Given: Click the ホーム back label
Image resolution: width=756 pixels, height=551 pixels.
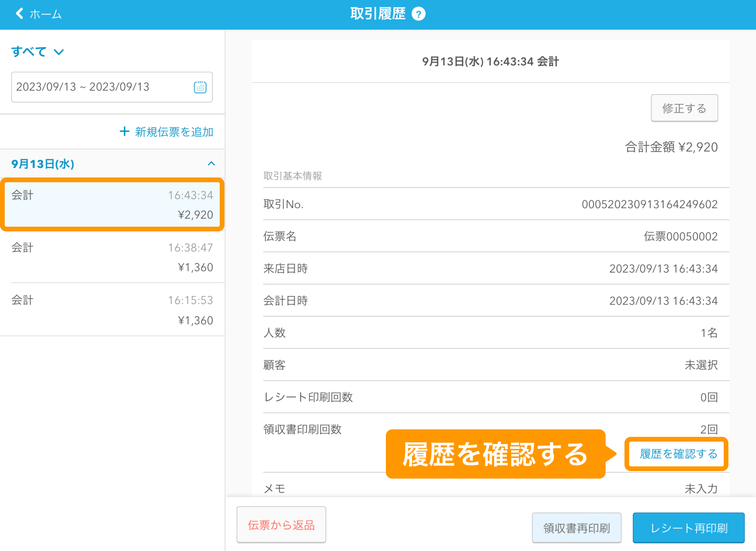Looking at the screenshot, I should pos(46,15).
